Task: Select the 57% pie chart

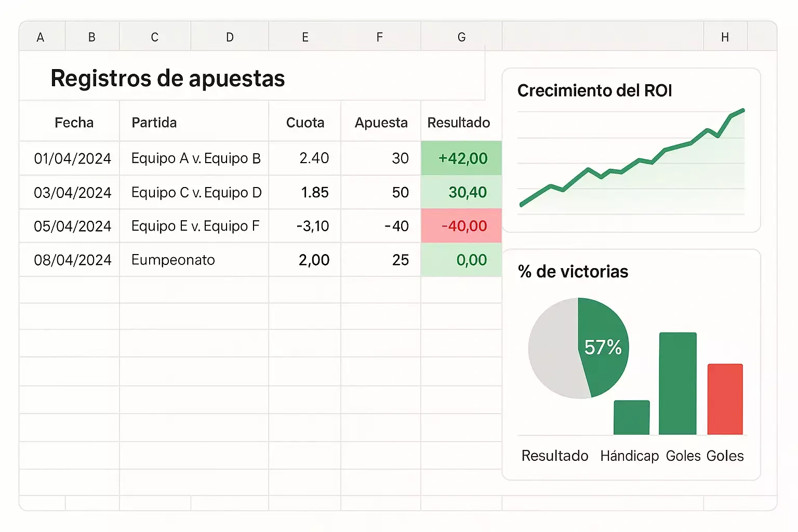Action: pyautogui.click(x=578, y=349)
